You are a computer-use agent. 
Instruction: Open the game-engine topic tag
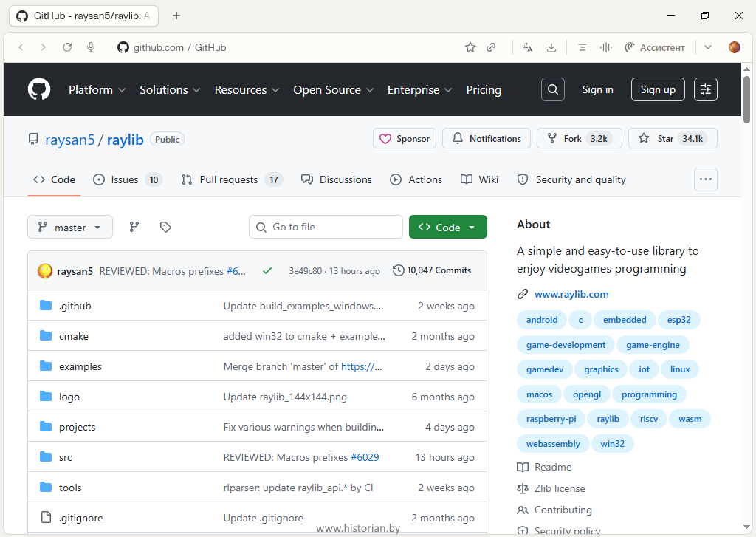(x=653, y=344)
